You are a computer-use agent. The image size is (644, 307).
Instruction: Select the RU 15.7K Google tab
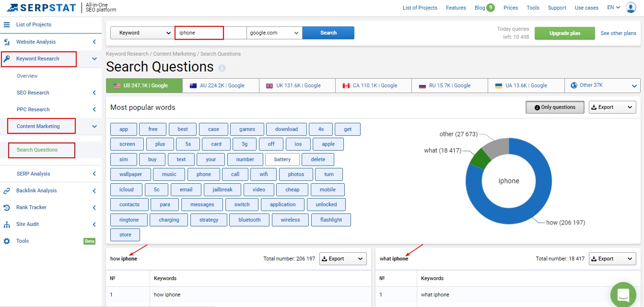click(x=450, y=85)
